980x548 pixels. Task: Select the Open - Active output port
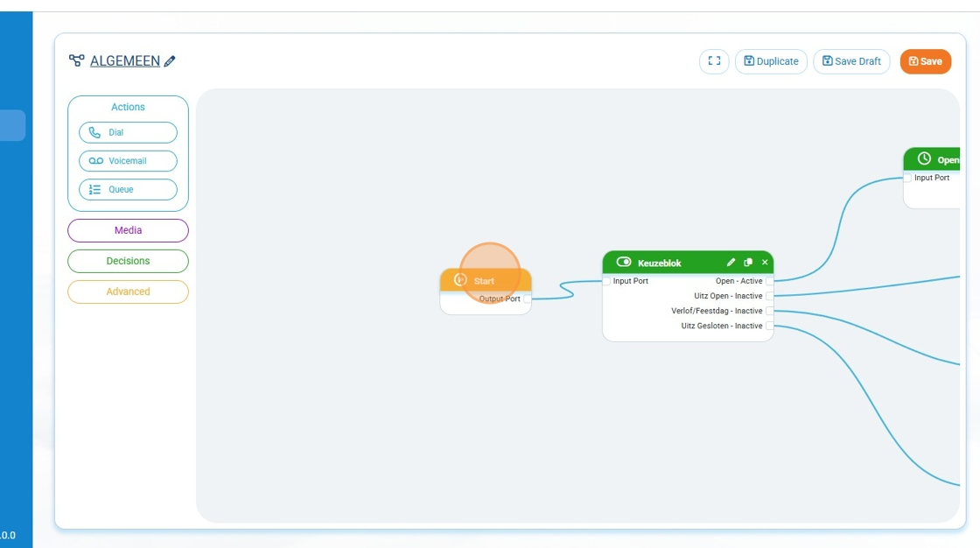pyautogui.click(x=769, y=281)
